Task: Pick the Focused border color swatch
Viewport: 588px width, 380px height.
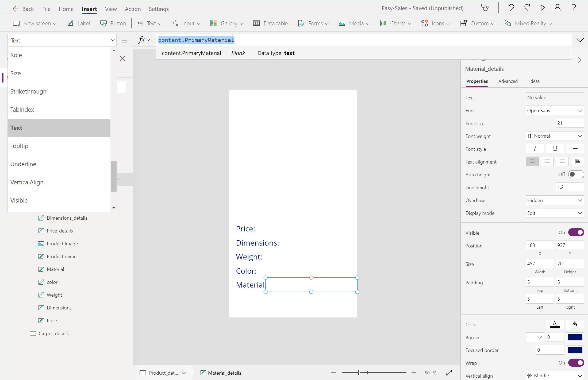Action: 575,350
